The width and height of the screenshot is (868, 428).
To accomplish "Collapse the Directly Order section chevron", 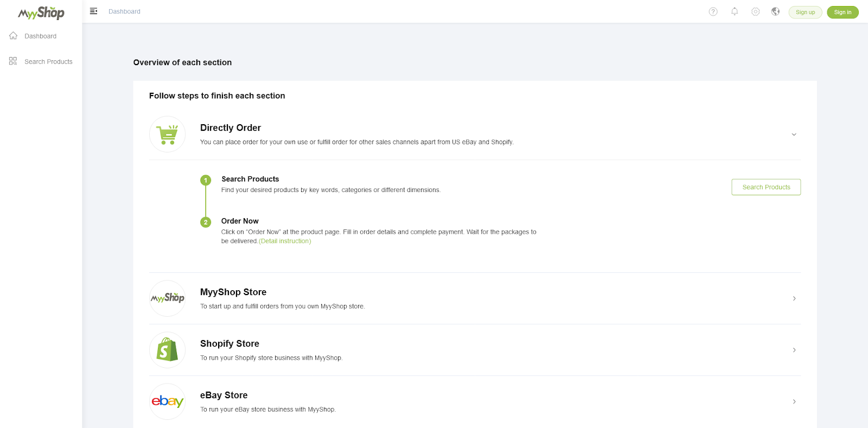I will pos(794,135).
